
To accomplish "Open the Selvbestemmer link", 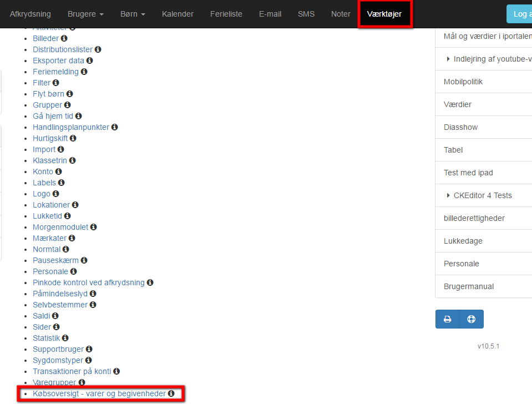I will (60, 305).
